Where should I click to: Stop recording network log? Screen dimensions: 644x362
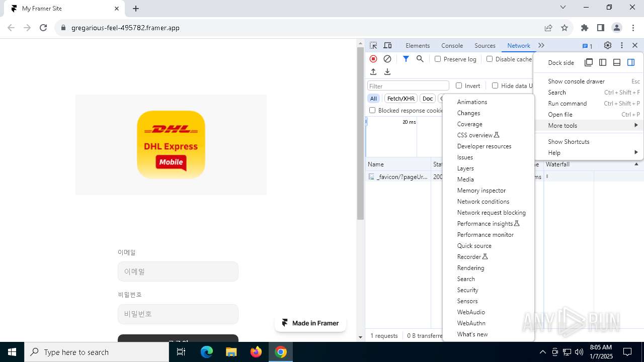(373, 59)
